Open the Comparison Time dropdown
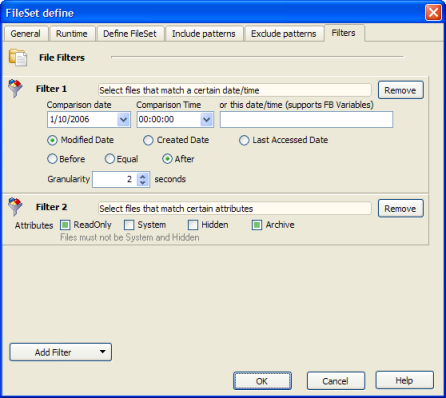This screenshot has width=446, height=398. [207, 119]
